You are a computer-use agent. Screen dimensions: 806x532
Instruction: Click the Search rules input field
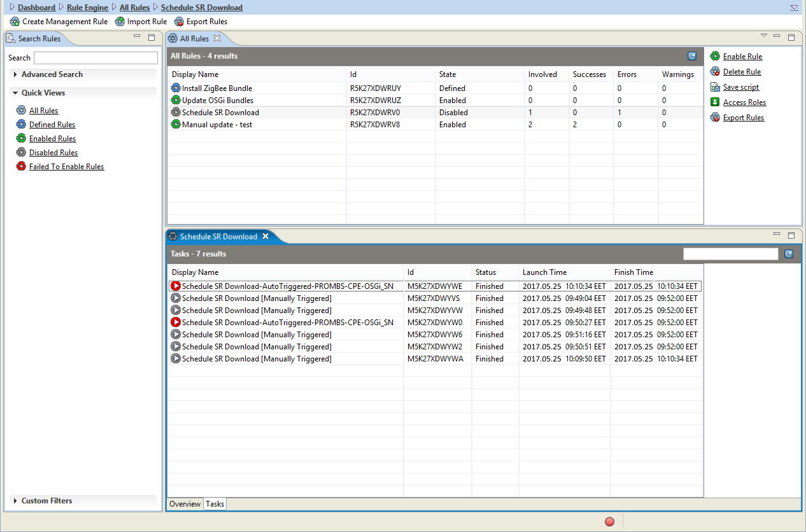95,58
